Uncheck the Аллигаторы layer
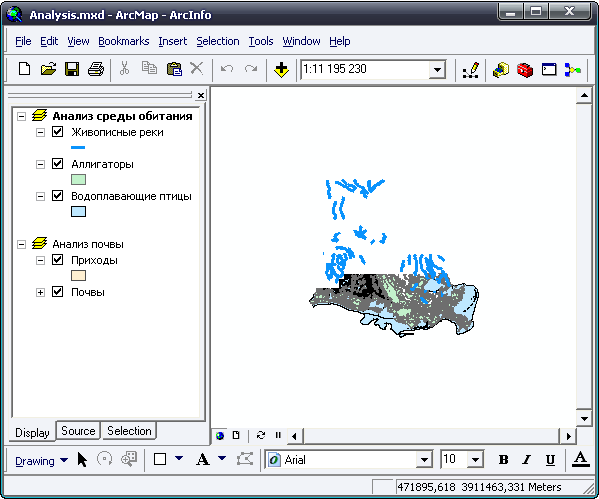This screenshot has width=599, height=499. point(57,164)
